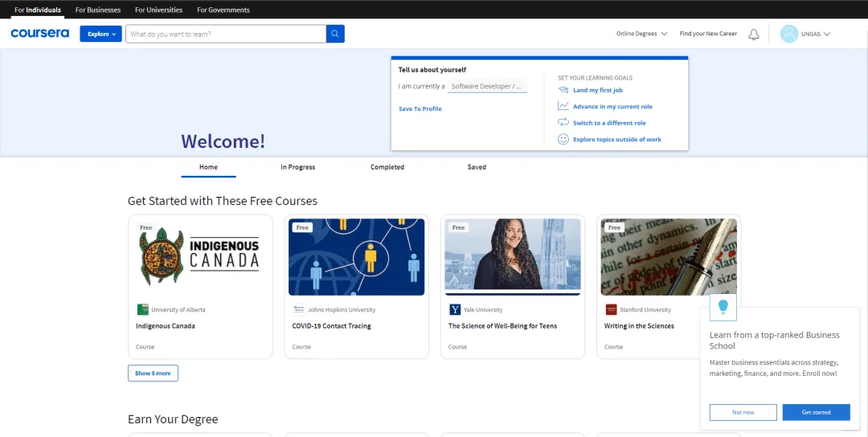Image resolution: width=868 pixels, height=437 pixels.
Task: Click the graduation cap icon beside Land my first job
Action: point(563,90)
